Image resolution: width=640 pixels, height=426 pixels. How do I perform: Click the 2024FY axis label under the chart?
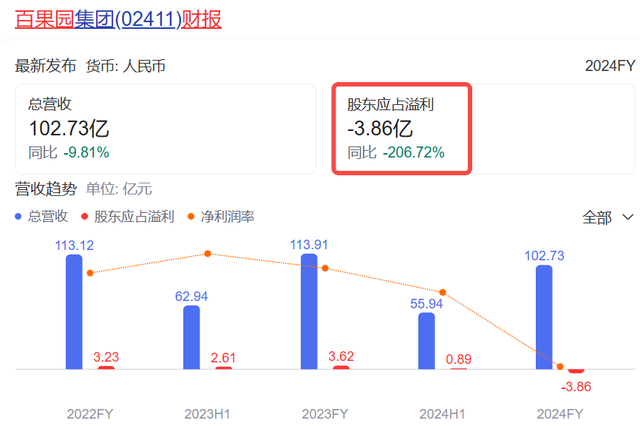click(x=560, y=414)
